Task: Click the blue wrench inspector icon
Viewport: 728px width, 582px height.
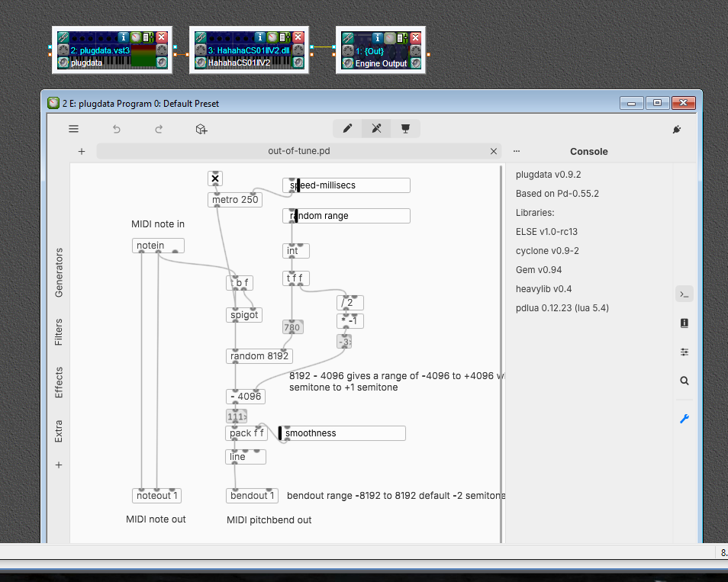Action: point(684,419)
